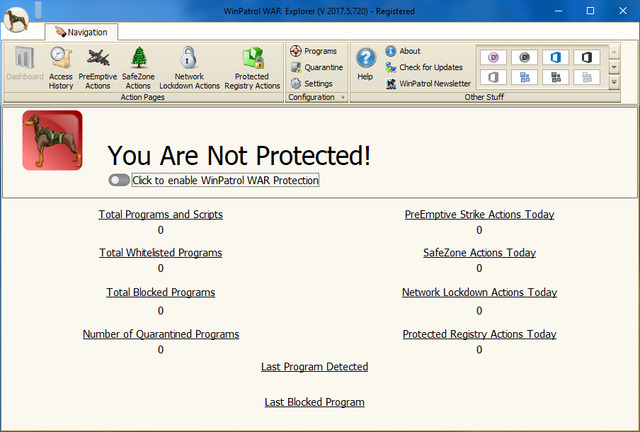Open Configuration group dialog launcher
This screenshot has height=432, width=640.
tap(343, 97)
